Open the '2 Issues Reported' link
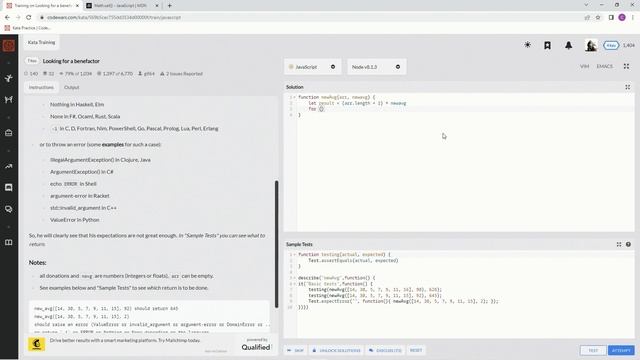Screen dimensions: 640x360 coord(181,74)
